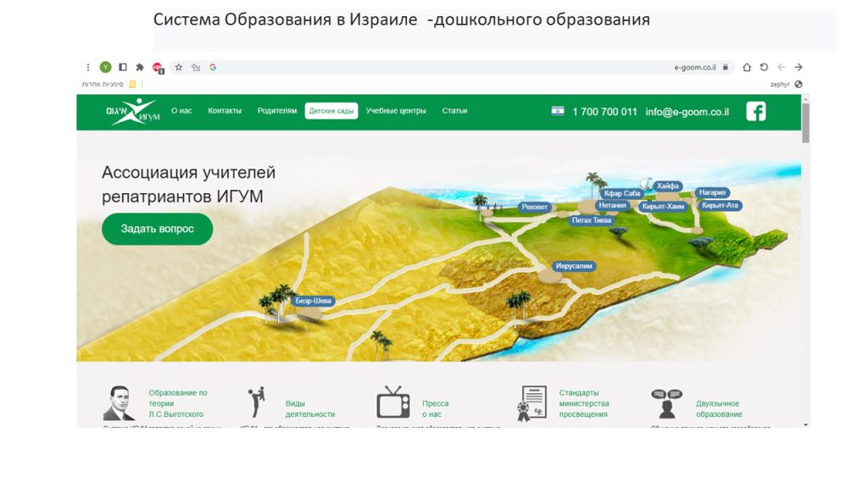Image resolution: width=868 pixels, height=488 pixels.
Task: Click the Vygotsky portrait thumbnail
Action: 119,403
